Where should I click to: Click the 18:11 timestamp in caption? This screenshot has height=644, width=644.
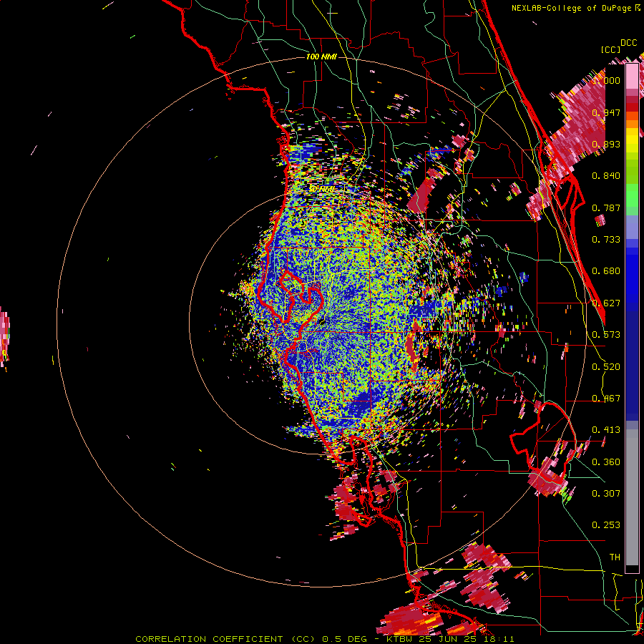point(497,639)
